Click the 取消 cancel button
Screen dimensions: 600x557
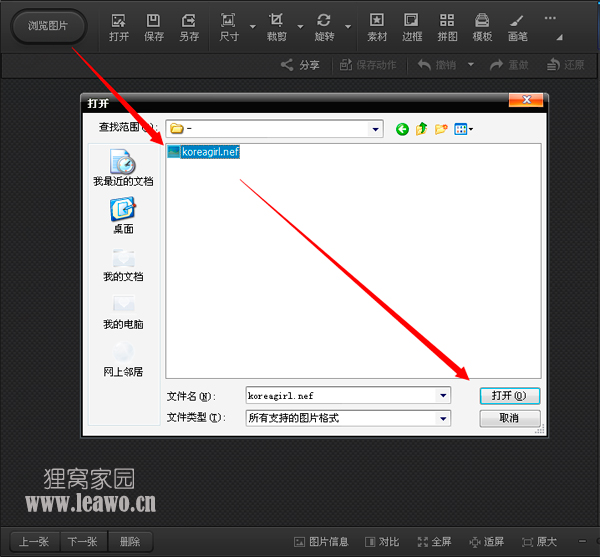point(510,418)
